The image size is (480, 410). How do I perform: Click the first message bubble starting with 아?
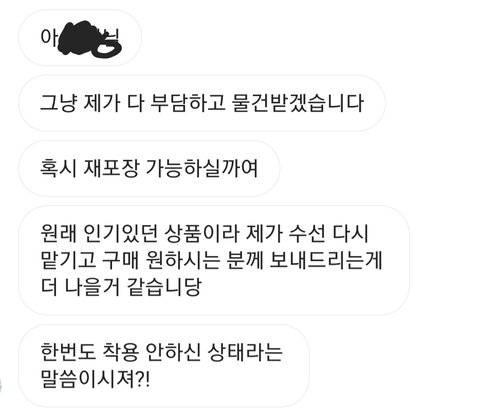pyautogui.click(x=80, y=38)
